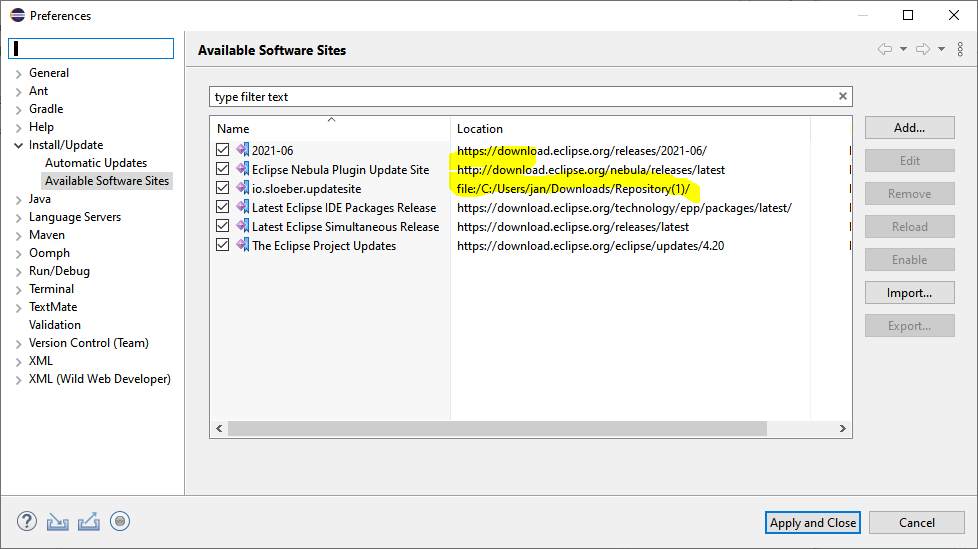Go back using the left arrow icon
This screenshot has width=978, height=549.
point(884,49)
